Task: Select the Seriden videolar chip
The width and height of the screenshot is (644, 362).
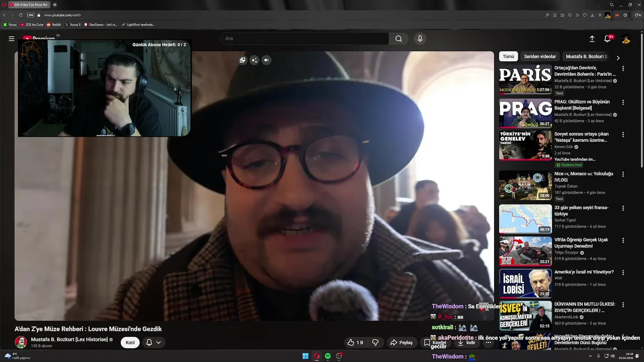Action: click(x=540, y=56)
